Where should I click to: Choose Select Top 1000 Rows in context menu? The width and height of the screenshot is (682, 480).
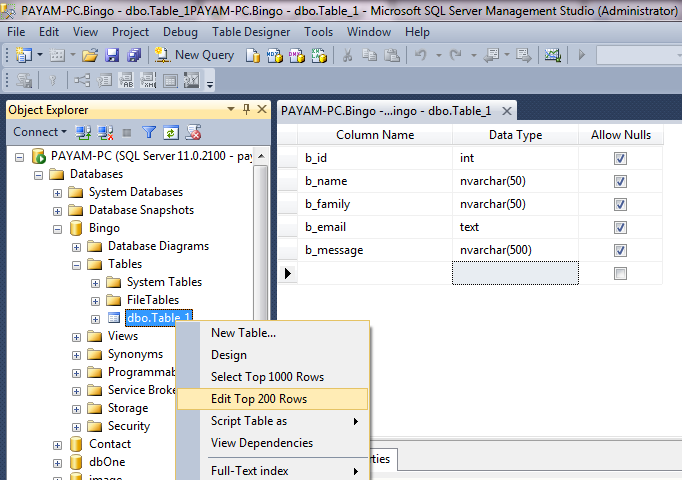click(273, 377)
